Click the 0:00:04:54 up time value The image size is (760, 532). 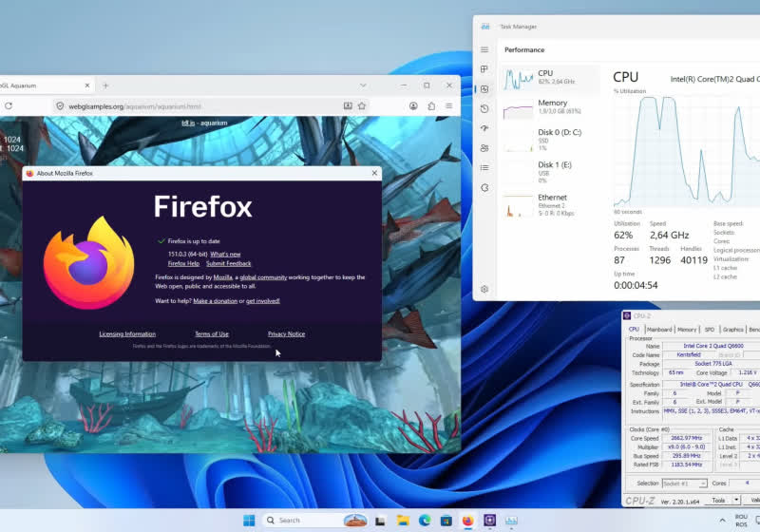pos(636,285)
